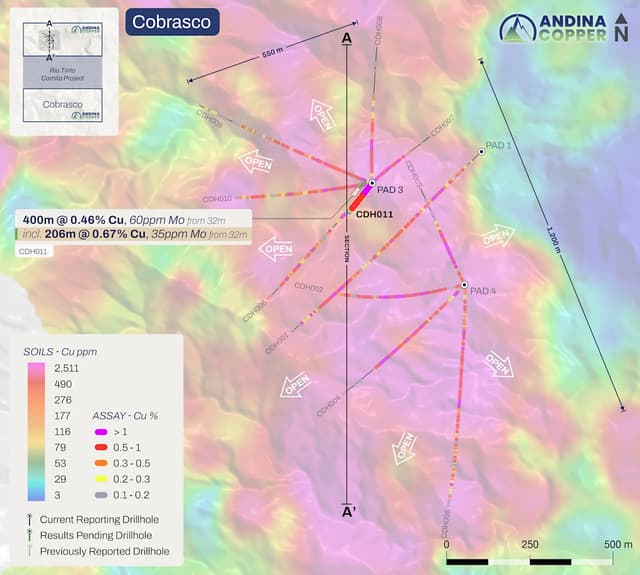This screenshot has height=575, width=640.
Task: Click the 53 soil legend value
Action: click(60, 463)
